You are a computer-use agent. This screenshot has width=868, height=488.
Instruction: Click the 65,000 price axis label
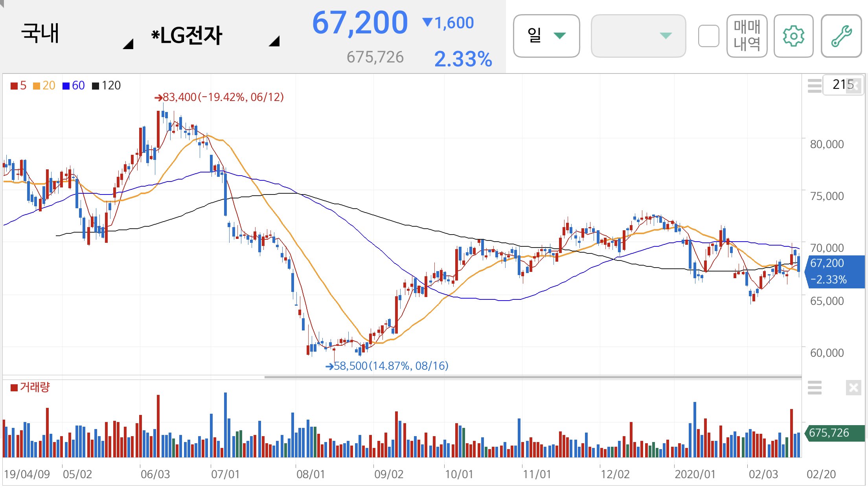click(x=827, y=301)
